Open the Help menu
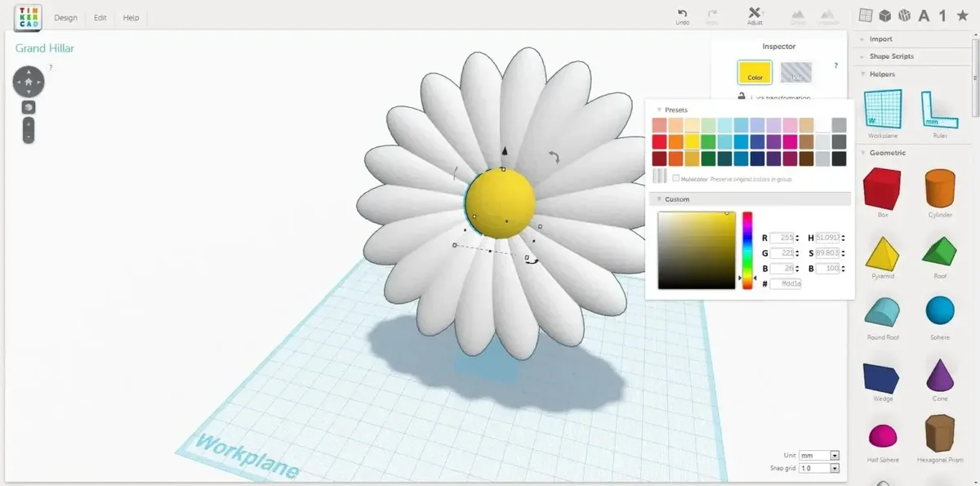This screenshot has width=980, height=486. click(x=131, y=17)
